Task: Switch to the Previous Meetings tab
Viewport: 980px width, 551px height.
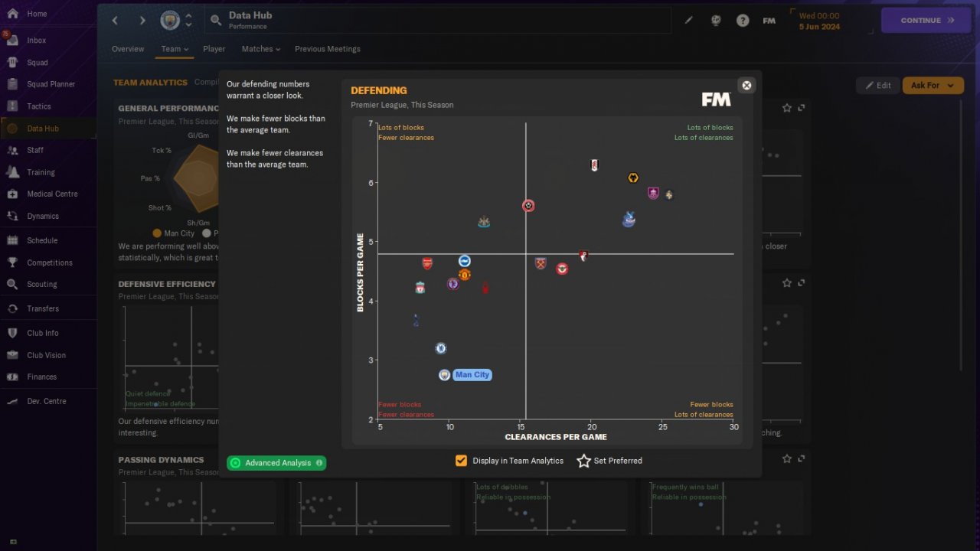Action: [x=328, y=49]
